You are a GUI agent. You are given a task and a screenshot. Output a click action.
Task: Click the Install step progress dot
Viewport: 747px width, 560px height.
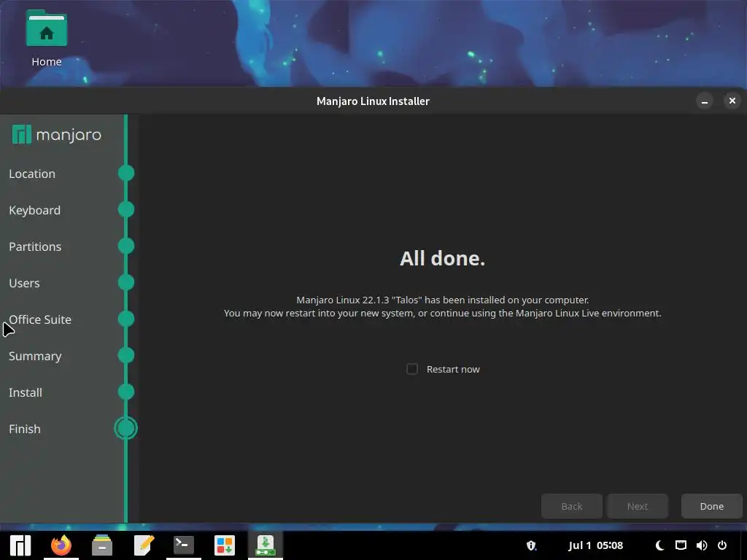click(x=125, y=392)
